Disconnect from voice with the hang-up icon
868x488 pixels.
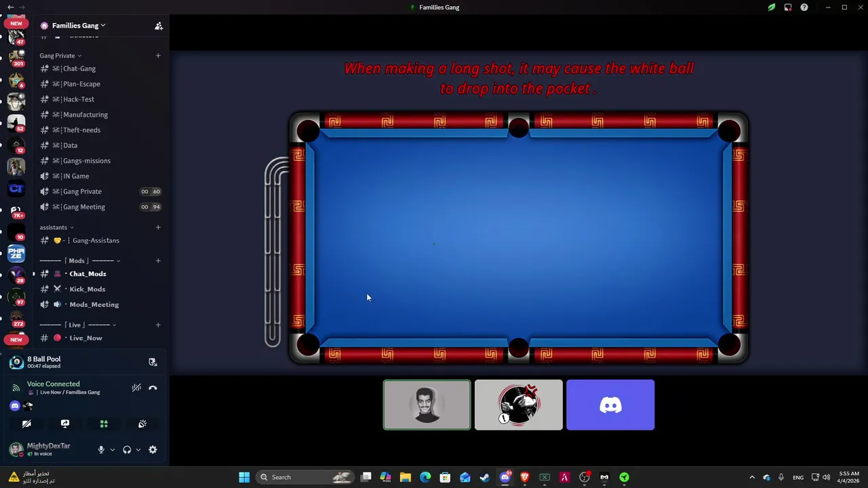pyautogui.click(x=153, y=388)
